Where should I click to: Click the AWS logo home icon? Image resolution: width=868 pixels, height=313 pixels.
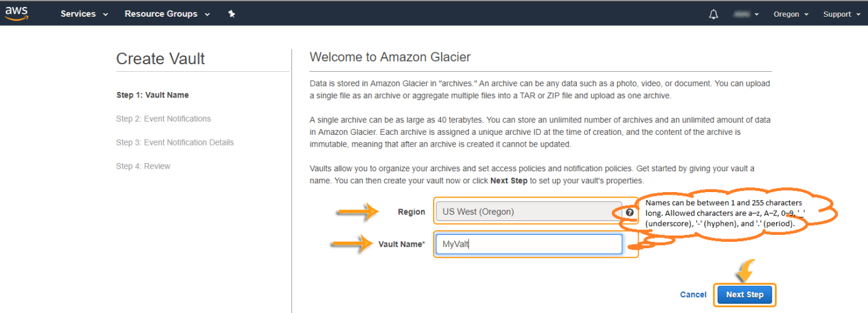[17, 14]
